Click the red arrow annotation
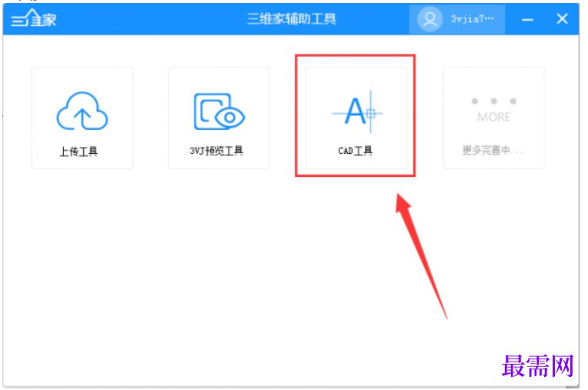This screenshot has width=588, height=390. [422, 256]
